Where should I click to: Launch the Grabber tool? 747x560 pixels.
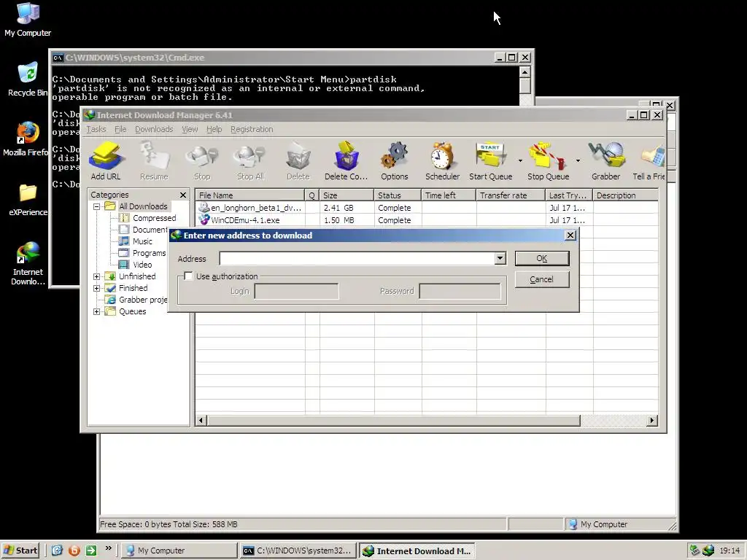coord(606,160)
